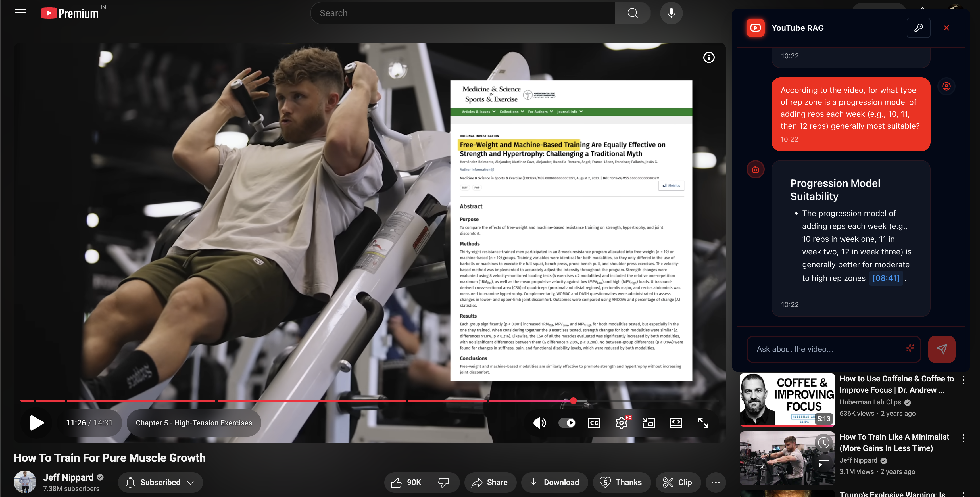Mute the video with the volume icon
The width and height of the screenshot is (980, 497).
tap(539, 423)
